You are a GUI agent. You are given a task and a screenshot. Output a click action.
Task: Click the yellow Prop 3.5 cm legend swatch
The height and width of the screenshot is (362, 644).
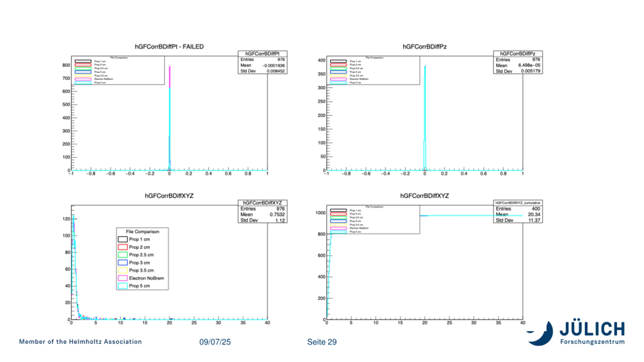point(123,270)
